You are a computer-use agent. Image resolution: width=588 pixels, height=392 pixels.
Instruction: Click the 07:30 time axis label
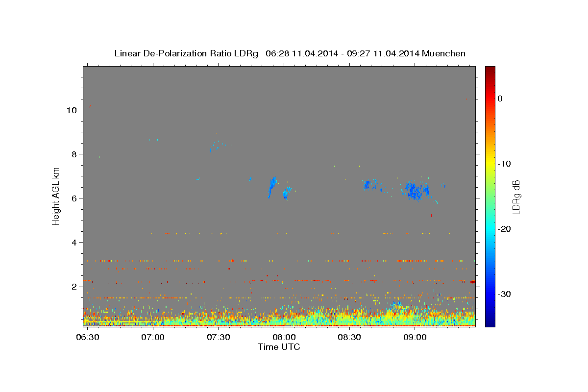click(219, 338)
